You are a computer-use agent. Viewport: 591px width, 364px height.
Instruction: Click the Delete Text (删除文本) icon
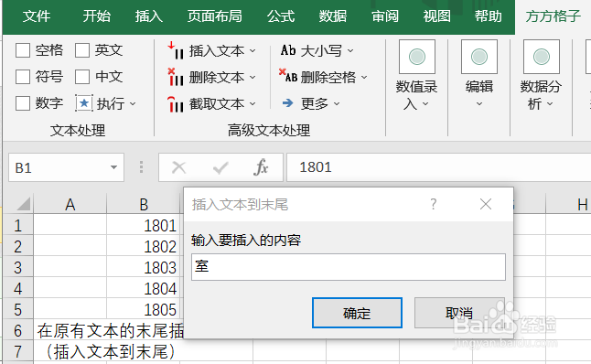[x=176, y=77]
